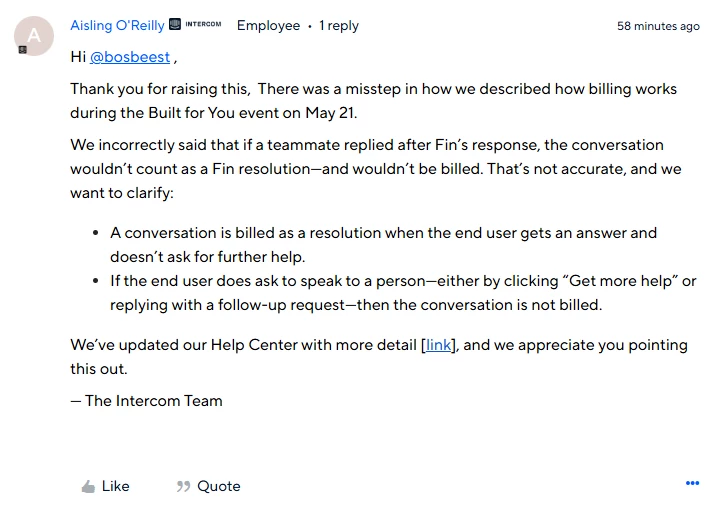Click The Intercom Team signature line
The image size is (716, 509).
[146, 401]
